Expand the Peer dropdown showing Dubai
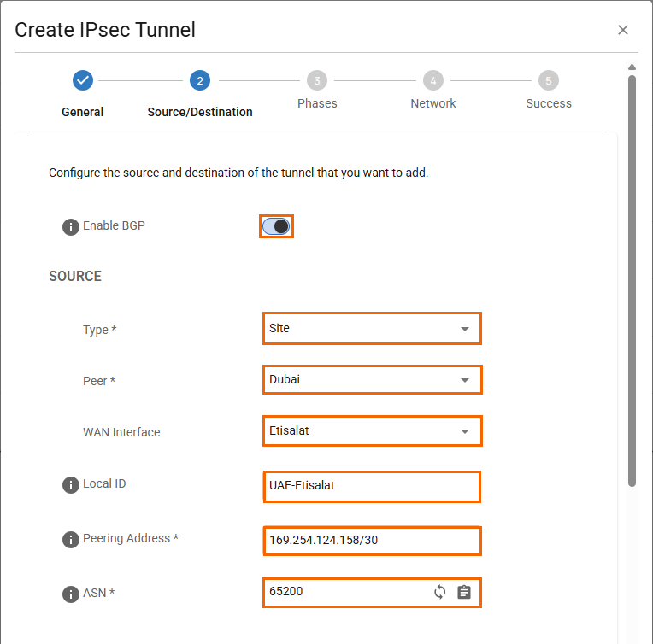This screenshot has height=644, width=653. pos(371,379)
